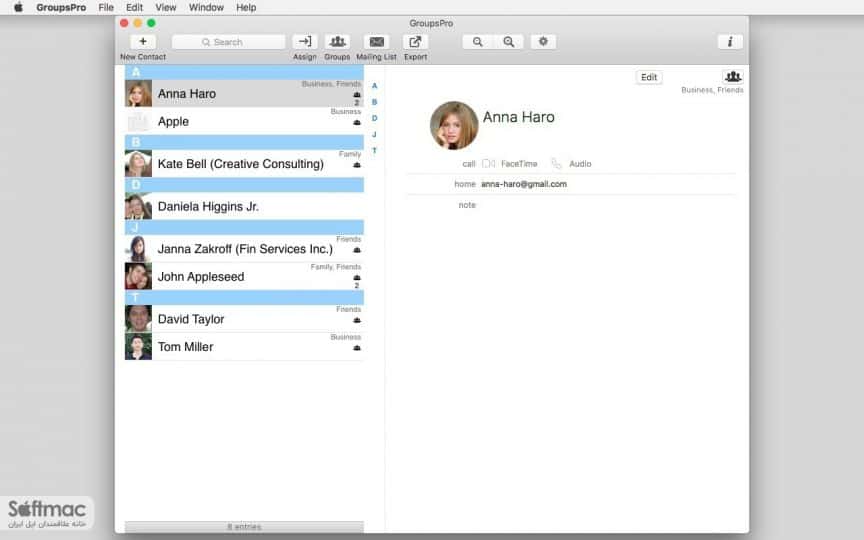Viewport: 864px width, 540px height.
Task: Open the Mailing List envelope icon
Action: (x=376, y=42)
